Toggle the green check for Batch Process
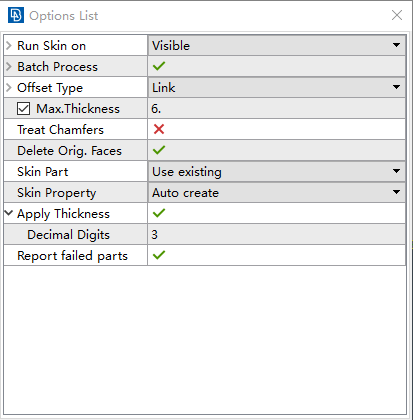Viewport: 413px width, 420px height. pyautogui.click(x=159, y=66)
